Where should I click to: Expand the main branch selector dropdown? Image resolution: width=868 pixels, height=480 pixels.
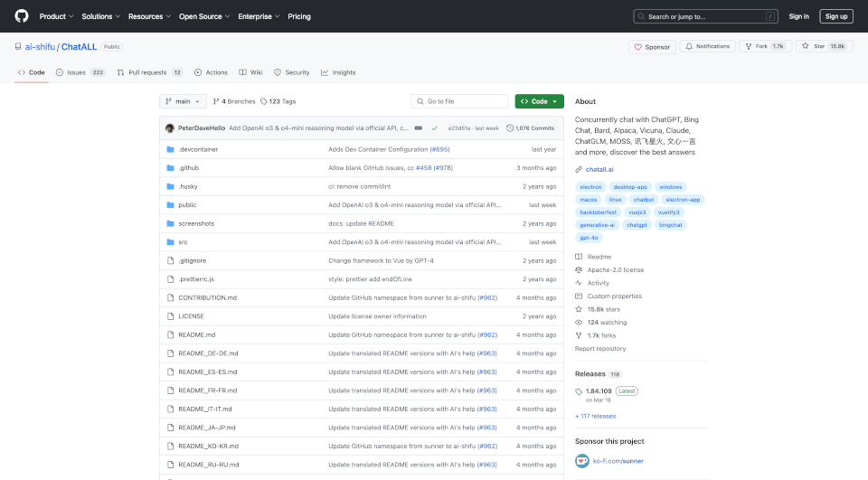point(183,101)
